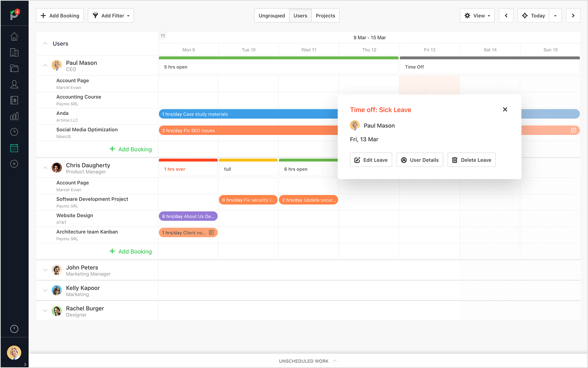Collapse Paul Mason's project rows
The height and width of the screenshot is (368, 588).
45,65
